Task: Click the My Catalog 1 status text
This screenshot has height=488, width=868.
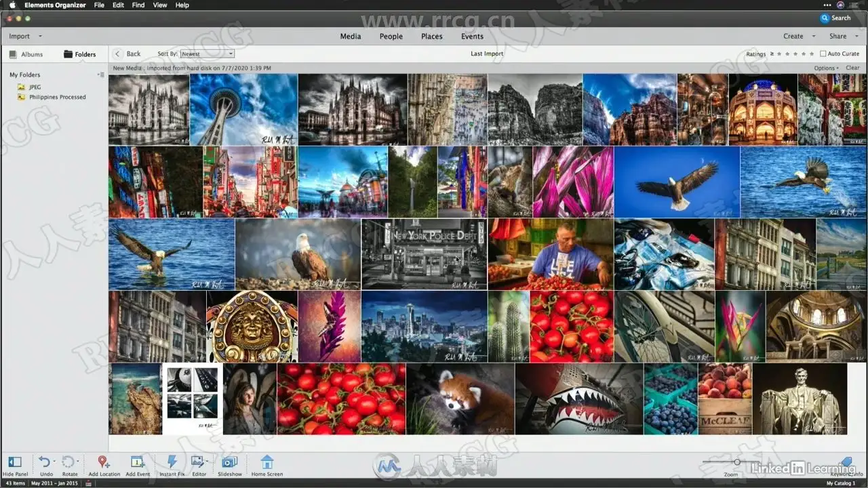Action: coord(841,483)
